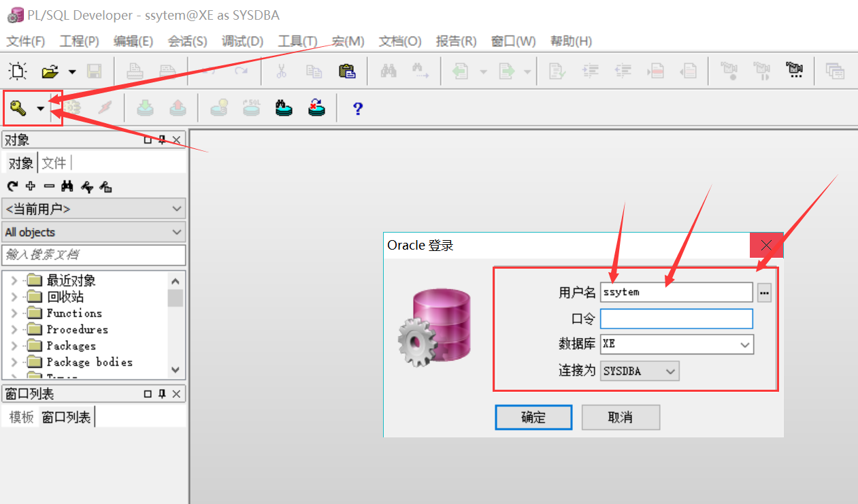Open the 帮助(H) menu
Viewport: 858px width, 504px height.
pyautogui.click(x=571, y=41)
